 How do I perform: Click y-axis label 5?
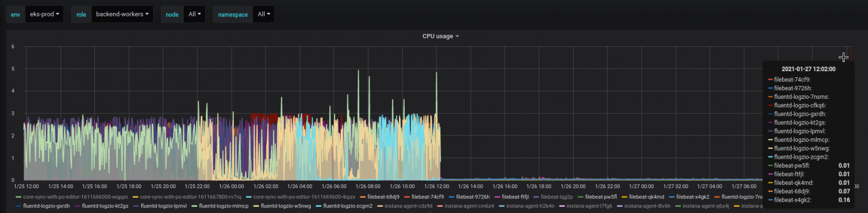pos(13,69)
